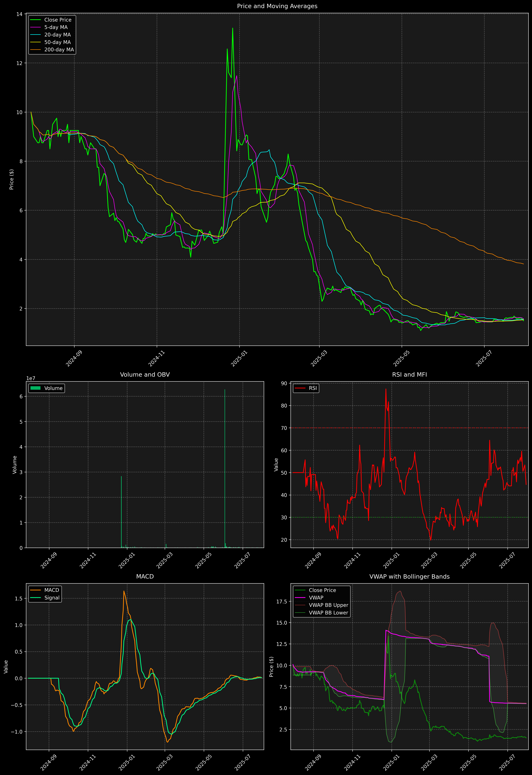Click the "VWAP with Bollinger Bands" chart title
The image size is (532, 775).
click(x=409, y=577)
